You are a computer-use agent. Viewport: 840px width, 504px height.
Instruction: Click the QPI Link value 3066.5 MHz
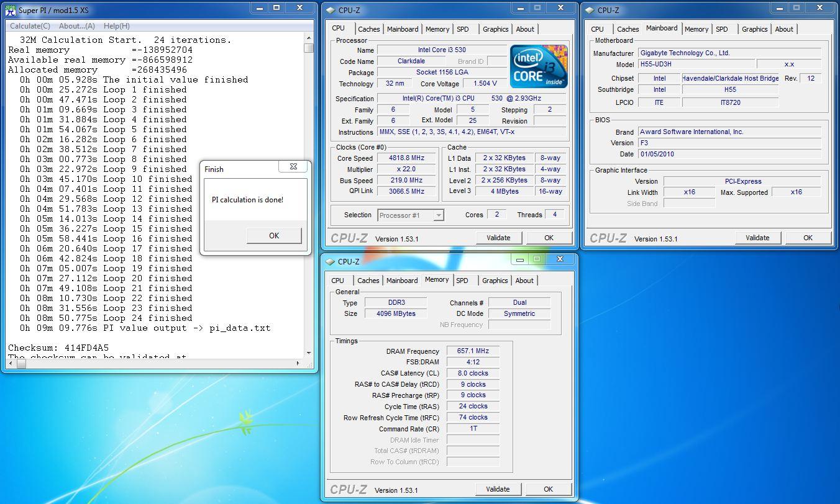[406, 192]
